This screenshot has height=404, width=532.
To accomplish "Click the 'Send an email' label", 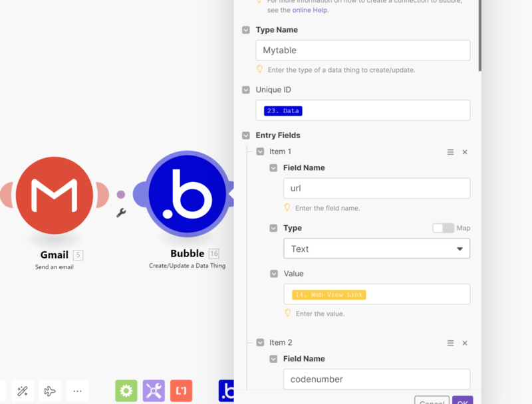I will (x=55, y=267).
